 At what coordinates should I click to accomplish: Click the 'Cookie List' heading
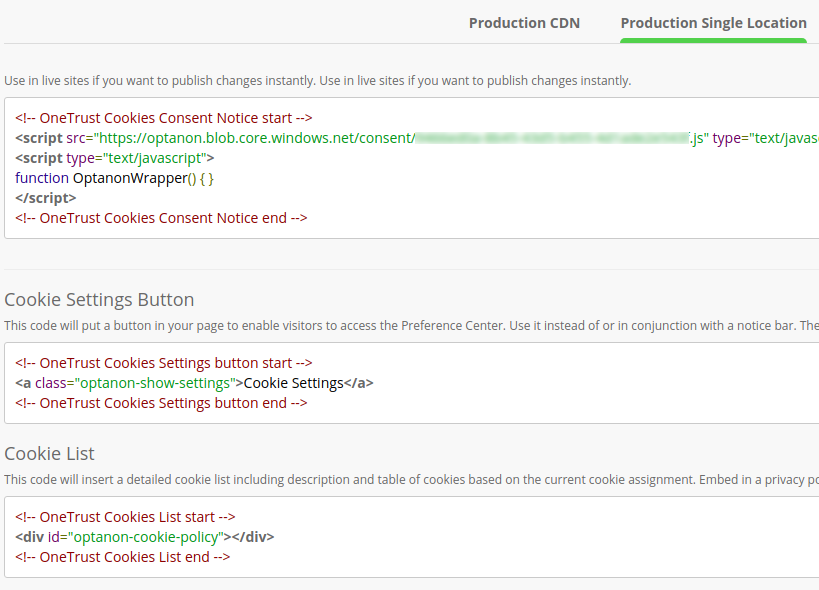(x=49, y=454)
